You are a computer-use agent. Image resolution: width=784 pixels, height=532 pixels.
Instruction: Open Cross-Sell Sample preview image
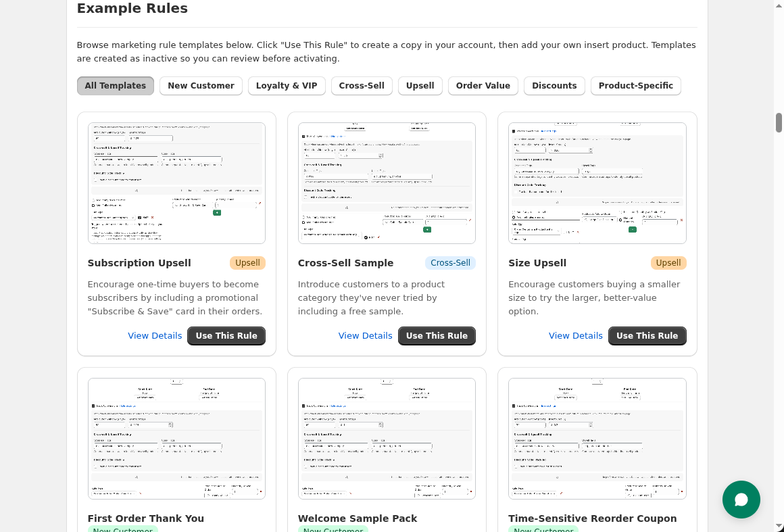tap(387, 183)
